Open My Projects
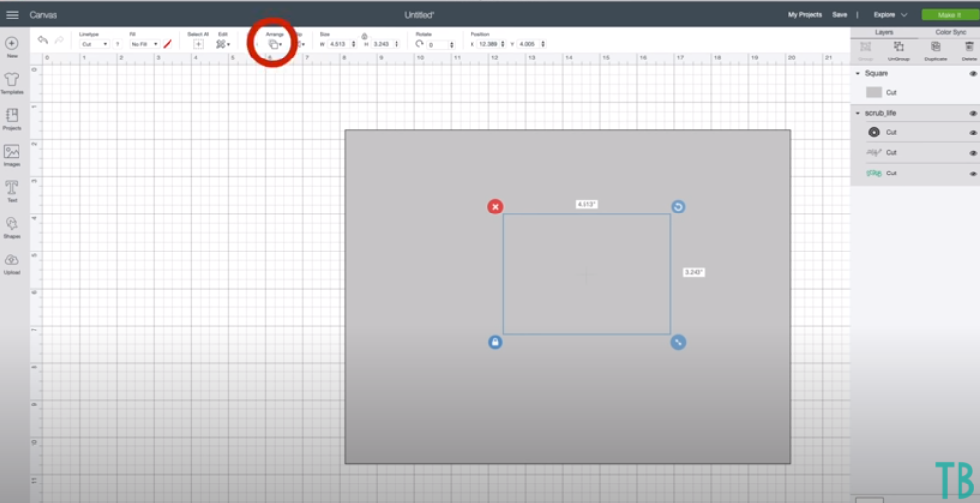 (805, 15)
